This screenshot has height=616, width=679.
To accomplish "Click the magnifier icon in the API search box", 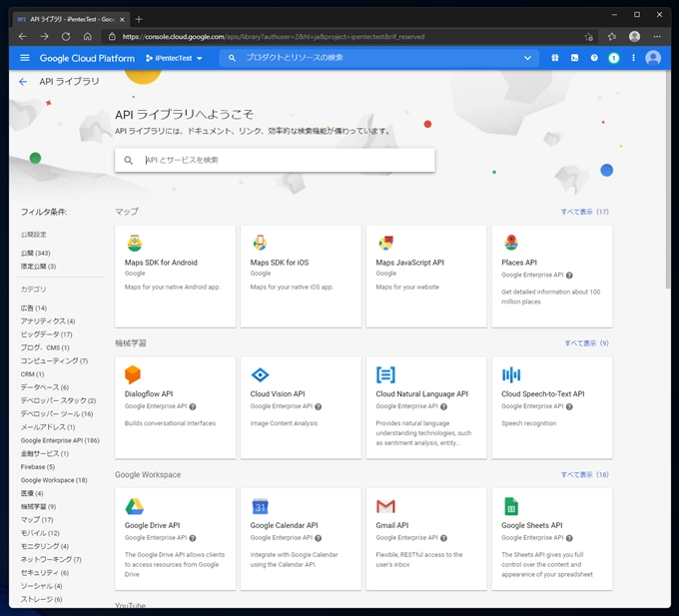I will click(x=128, y=160).
